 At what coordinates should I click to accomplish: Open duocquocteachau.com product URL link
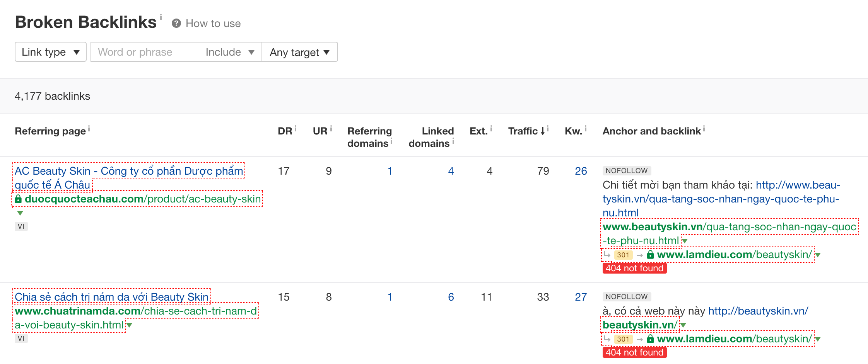click(x=143, y=199)
